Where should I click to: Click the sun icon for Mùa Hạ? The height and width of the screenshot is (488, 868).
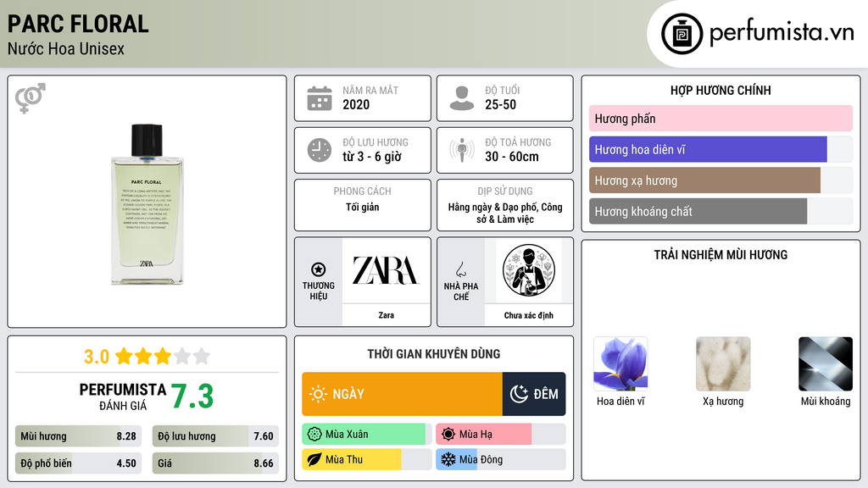[448, 435]
